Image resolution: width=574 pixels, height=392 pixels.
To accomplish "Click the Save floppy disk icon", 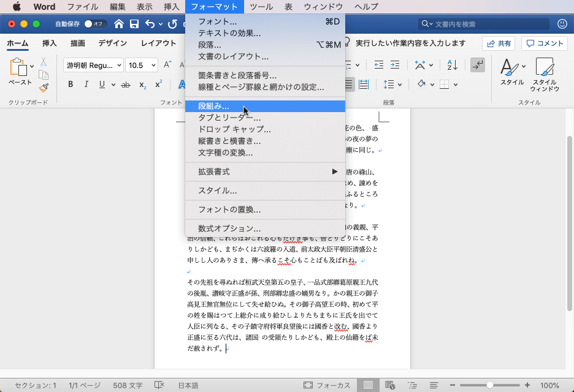I will (134, 24).
